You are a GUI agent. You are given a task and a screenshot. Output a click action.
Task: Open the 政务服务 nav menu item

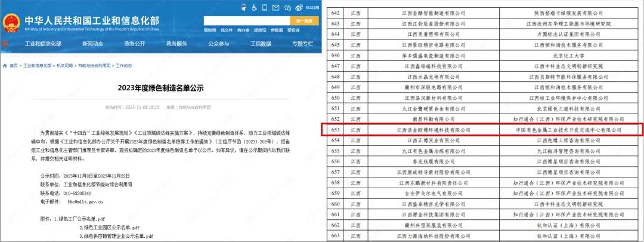pyautogui.click(x=177, y=44)
